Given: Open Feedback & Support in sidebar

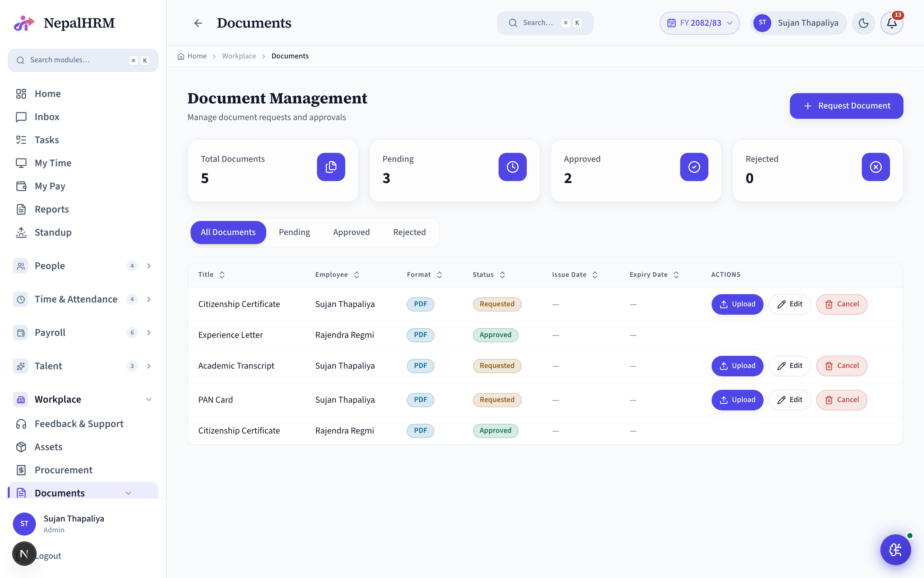Looking at the screenshot, I should 83,424.
